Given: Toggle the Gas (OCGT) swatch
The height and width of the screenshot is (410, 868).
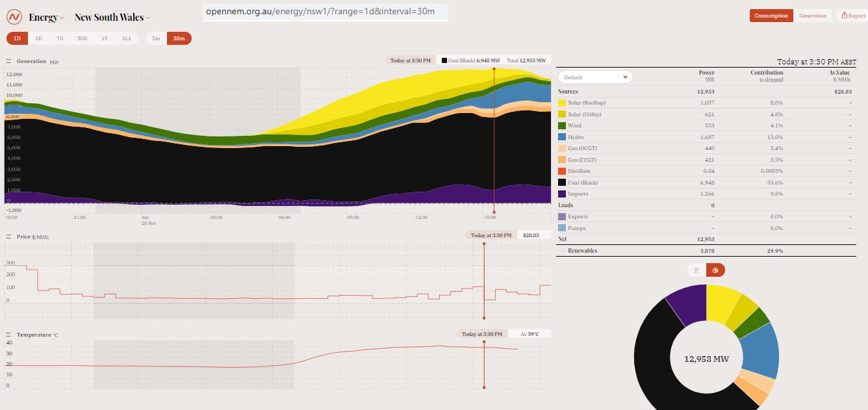Looking at the screenshot, I should click(x=562, y=148).
